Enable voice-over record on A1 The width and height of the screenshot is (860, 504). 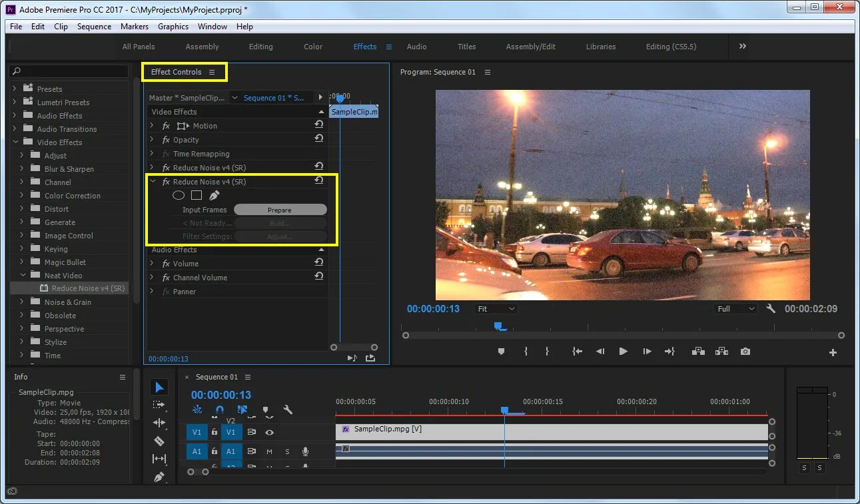click(x=305, y=451)
